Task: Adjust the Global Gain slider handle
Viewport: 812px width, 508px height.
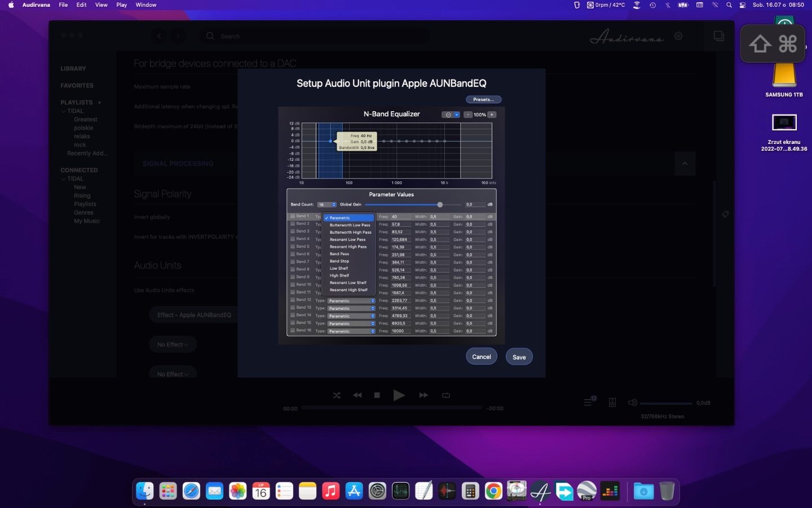Action: 440,204
